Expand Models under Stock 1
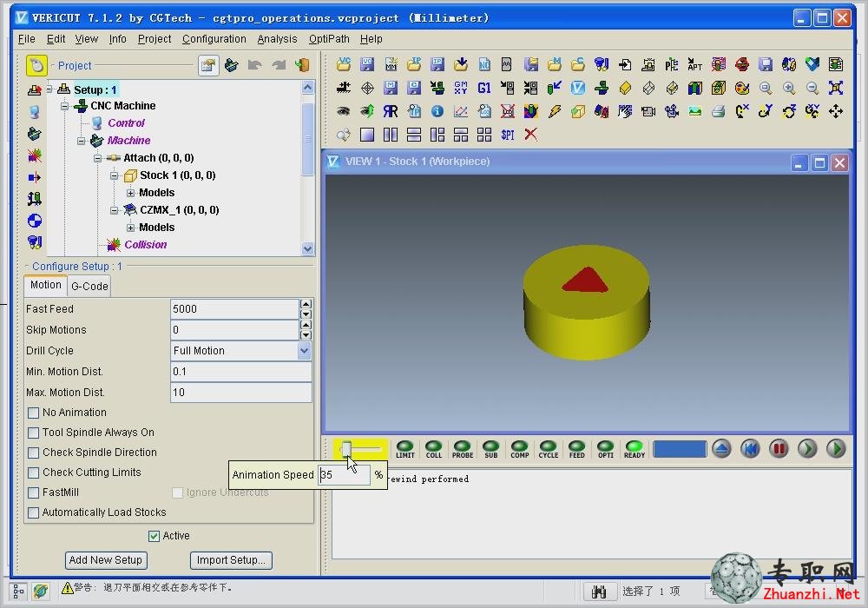 131,193
